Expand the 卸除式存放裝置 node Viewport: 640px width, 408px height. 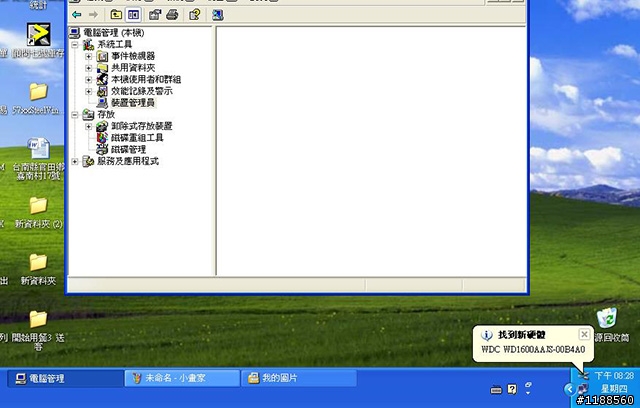tap(89, 126)
